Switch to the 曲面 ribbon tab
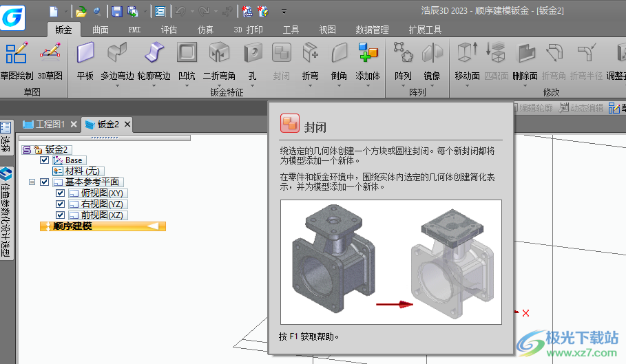The height and width of the screenshot is (364, 626). coord(101,30)
